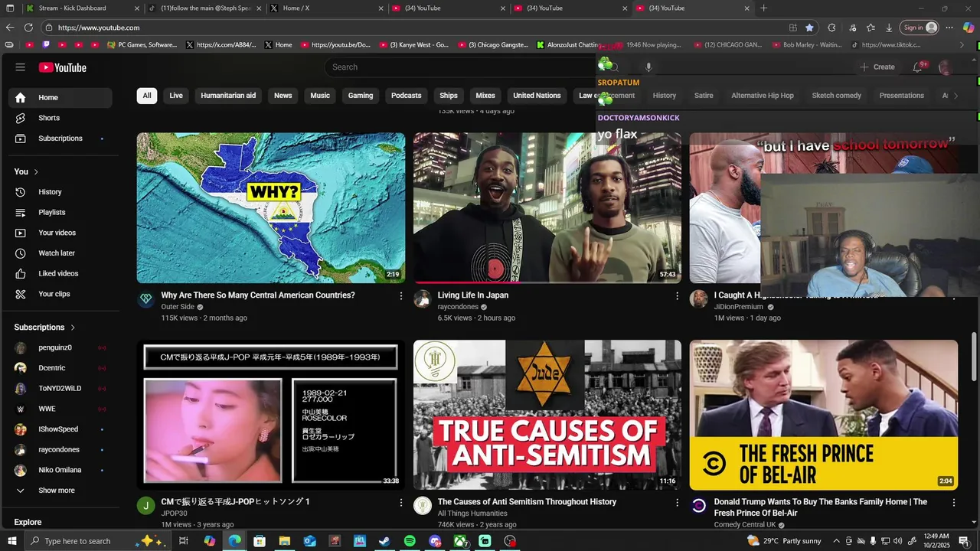Open the new tab plus button
Image resolution: width=980 pixels, height=551 pixels.
click(x=763, y=8)
